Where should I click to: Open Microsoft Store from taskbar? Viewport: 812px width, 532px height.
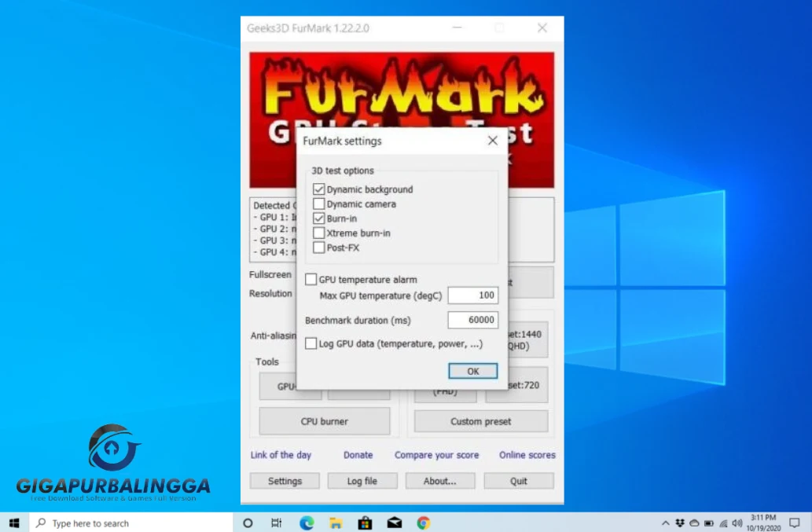coord(365,523)
